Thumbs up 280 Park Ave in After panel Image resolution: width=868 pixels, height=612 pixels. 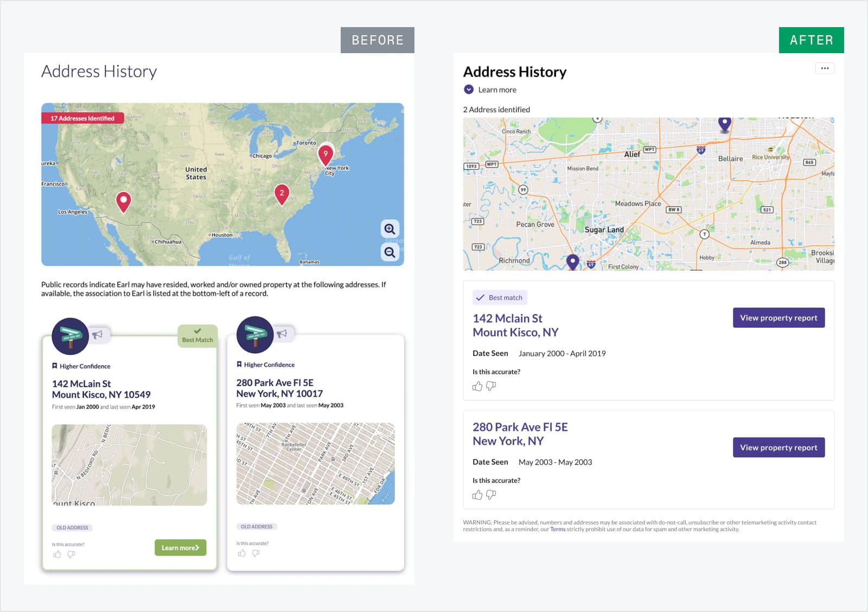[477, 495]
